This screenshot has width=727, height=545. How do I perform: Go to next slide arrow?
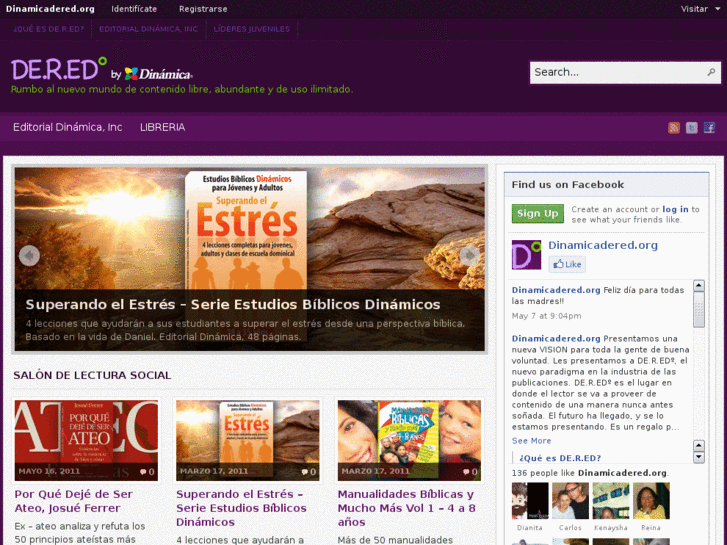(470, 256)
